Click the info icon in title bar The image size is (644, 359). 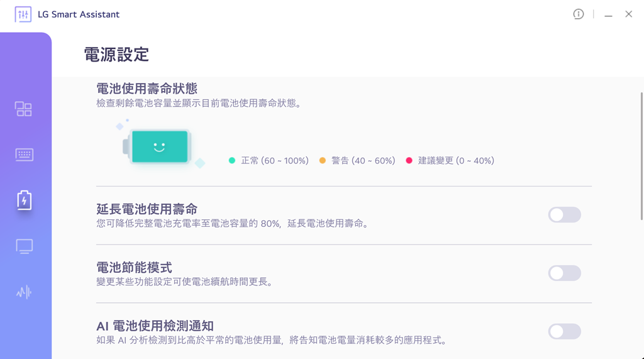pyautogui.click(x=578, y=14)
